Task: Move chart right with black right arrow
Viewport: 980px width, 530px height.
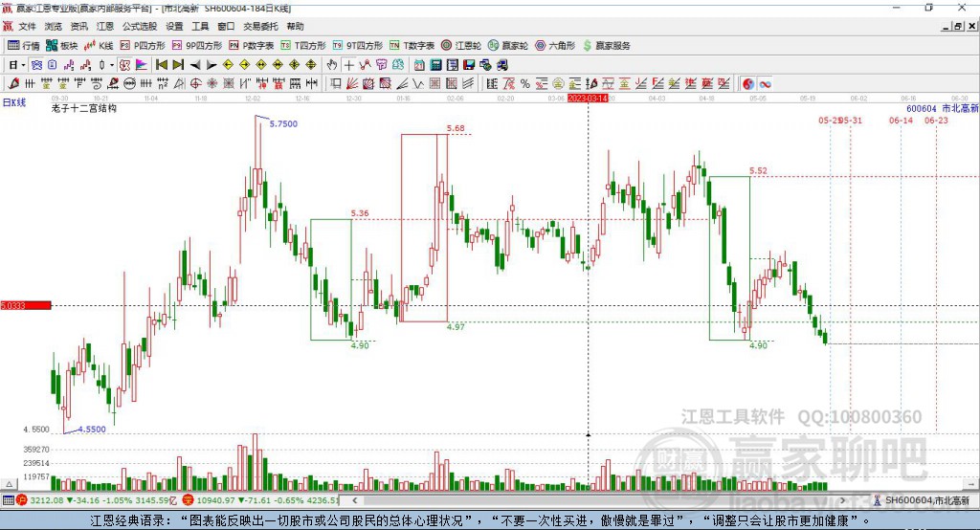Action: coord(212,65)
